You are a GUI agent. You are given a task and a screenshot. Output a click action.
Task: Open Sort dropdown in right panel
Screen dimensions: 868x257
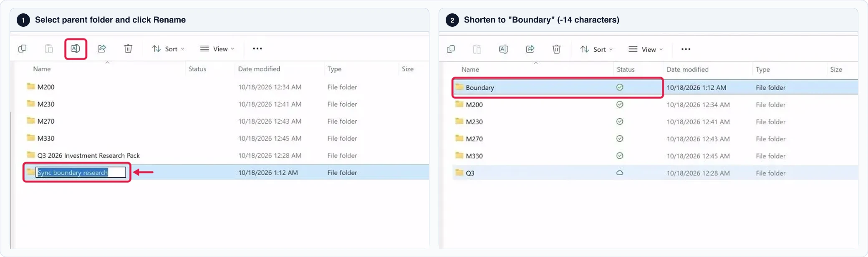point(596,49)
